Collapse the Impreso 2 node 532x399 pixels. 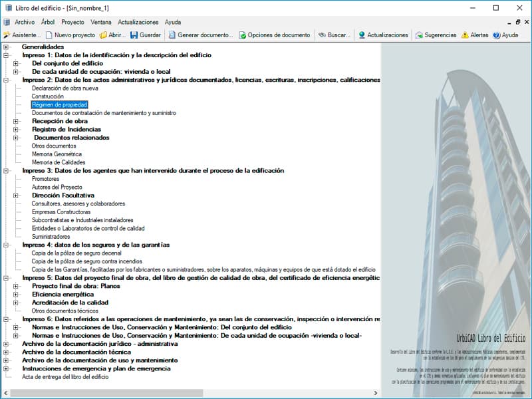6,80
